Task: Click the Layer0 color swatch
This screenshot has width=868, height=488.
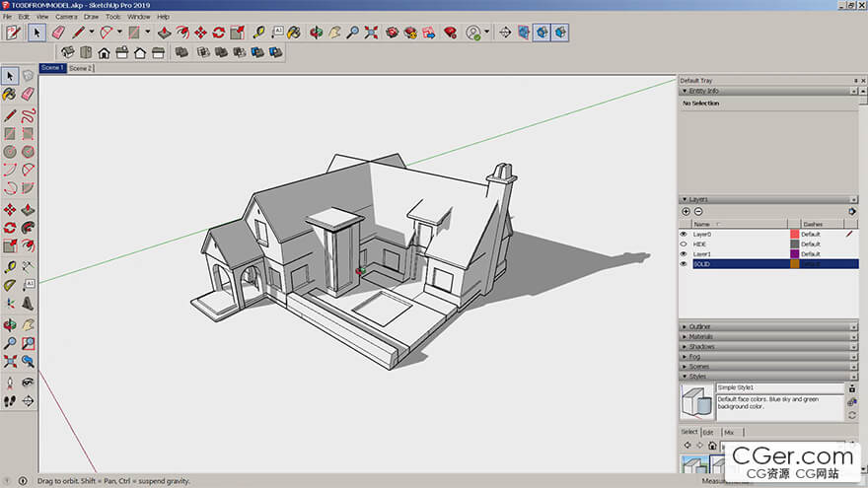Action: point(794,235)
